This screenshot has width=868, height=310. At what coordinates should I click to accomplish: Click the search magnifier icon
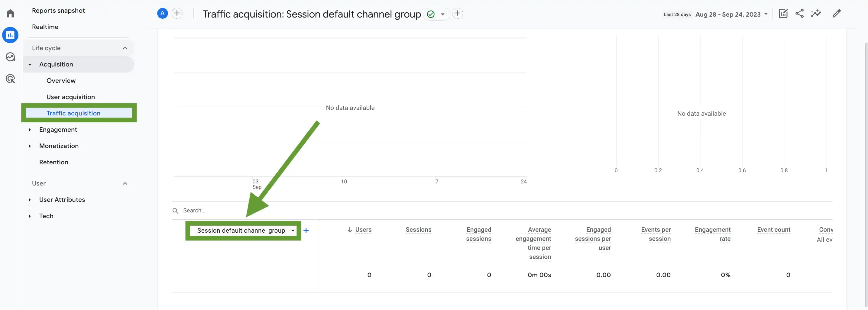(175, 211)
